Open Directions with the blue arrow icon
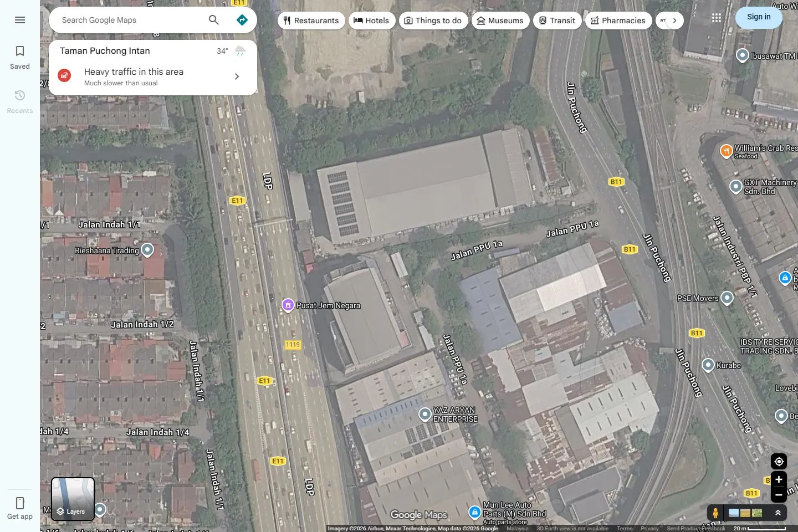798x532 pixels. pyautogui.click(x=242, y=20)
